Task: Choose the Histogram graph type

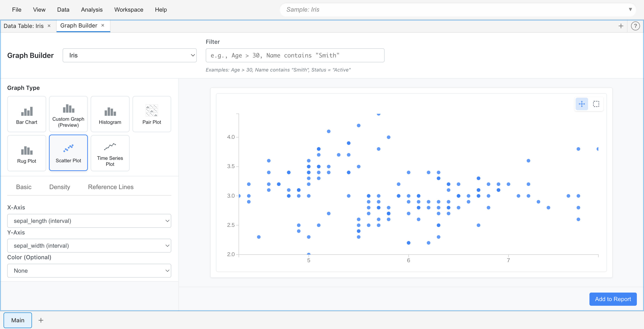Action: pos(110,114)
